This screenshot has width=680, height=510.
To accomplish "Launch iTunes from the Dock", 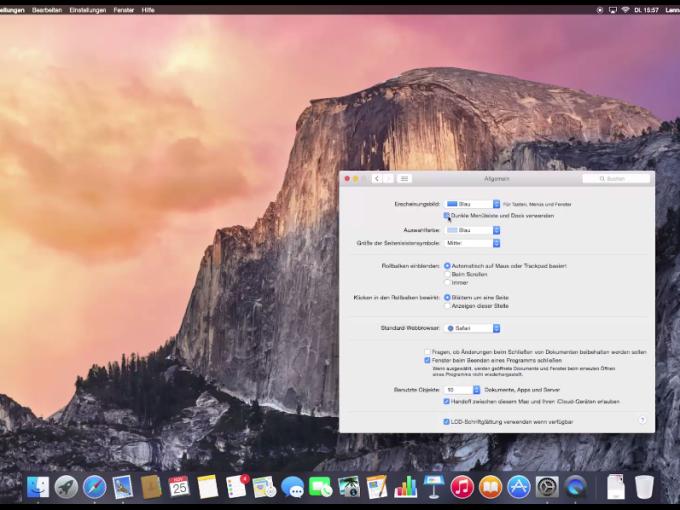I will [462, 487].
